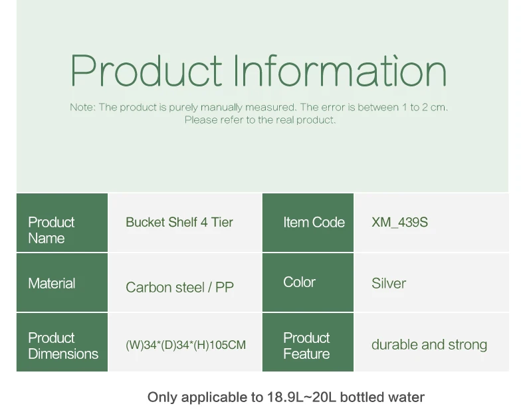Click the 'Product Dimensions' label cell
The height and width of the screenshot is (420, 525).
point(62,342)
